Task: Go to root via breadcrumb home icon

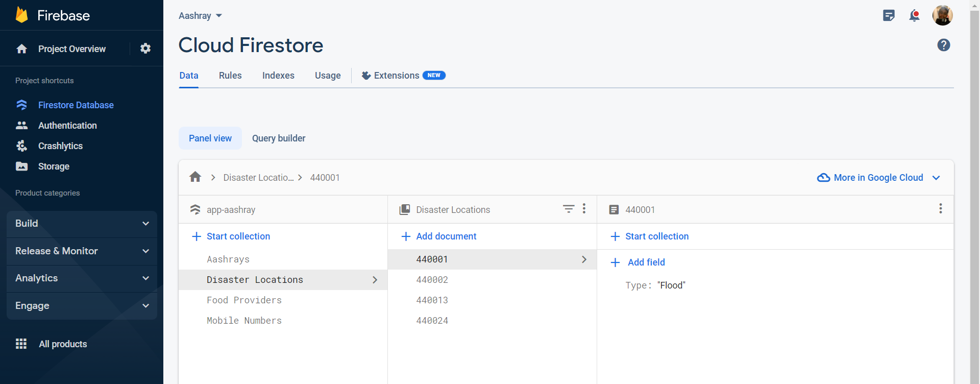Action: (195, 177)
